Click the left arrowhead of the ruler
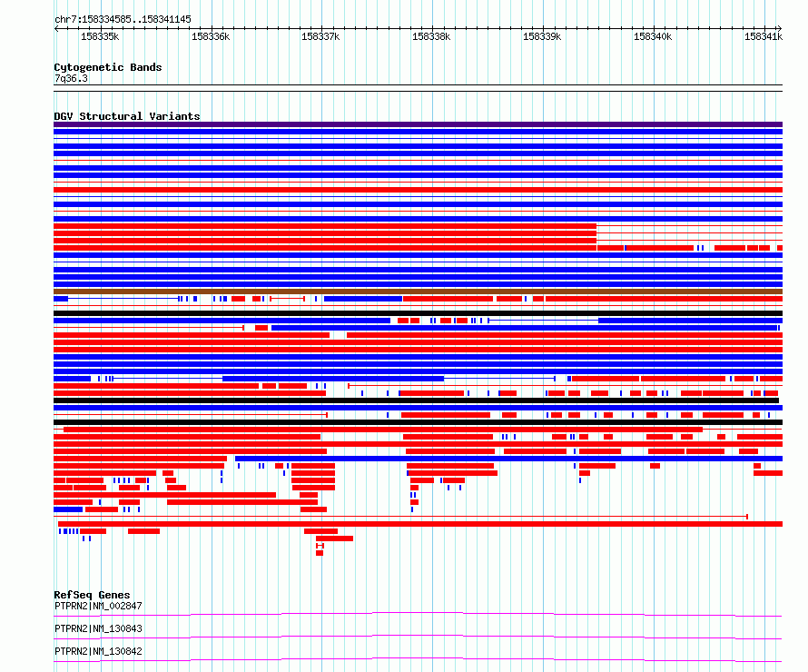Screen dimensions: 808x672 (x=56, y=29)
